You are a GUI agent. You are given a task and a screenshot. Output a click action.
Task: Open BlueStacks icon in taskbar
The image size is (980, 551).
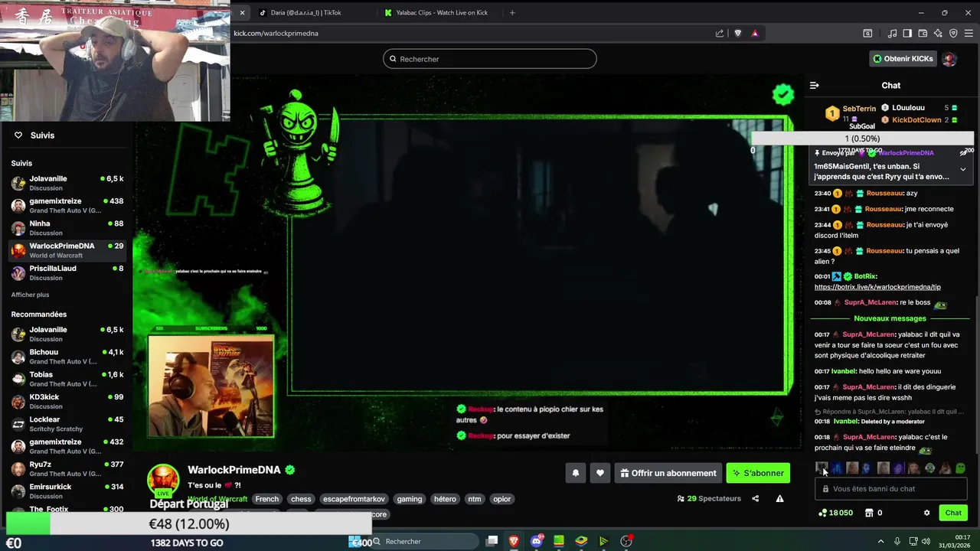point(581,541)
